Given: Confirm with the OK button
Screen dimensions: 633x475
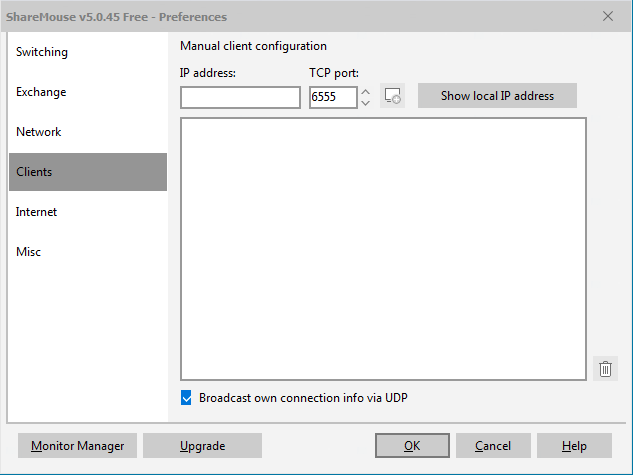Looking at the screenshot, I should pyautogui.click(x=412, y=446).
